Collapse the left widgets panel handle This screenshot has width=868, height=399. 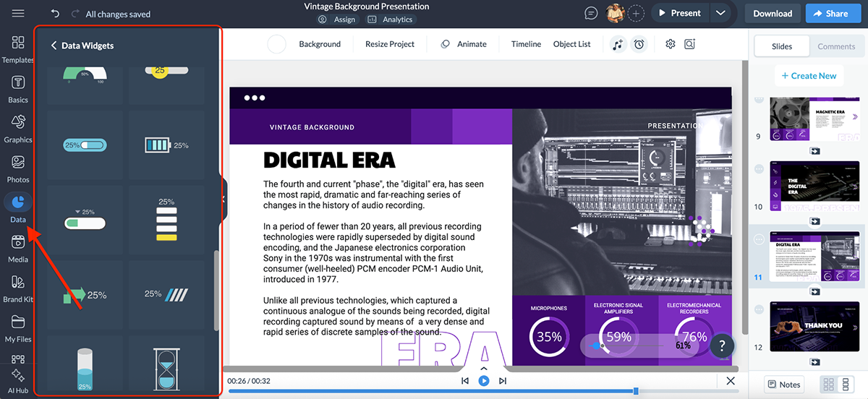[x=224, y=199]
